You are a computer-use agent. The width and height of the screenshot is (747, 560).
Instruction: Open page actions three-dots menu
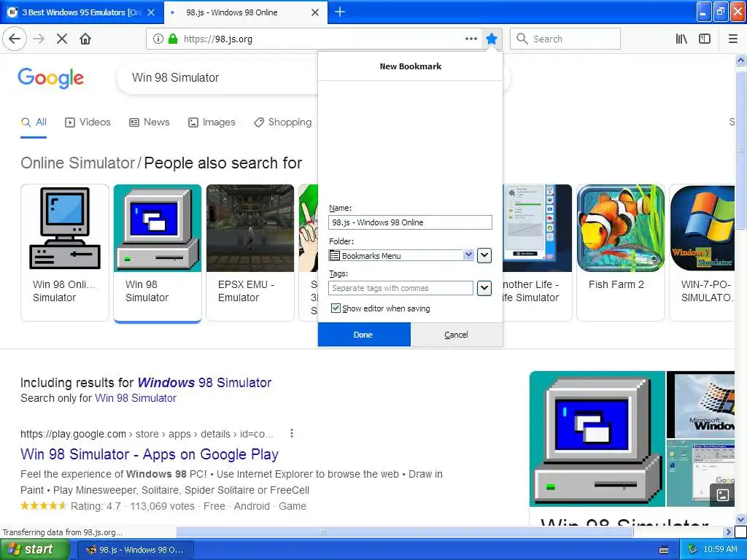471,39
